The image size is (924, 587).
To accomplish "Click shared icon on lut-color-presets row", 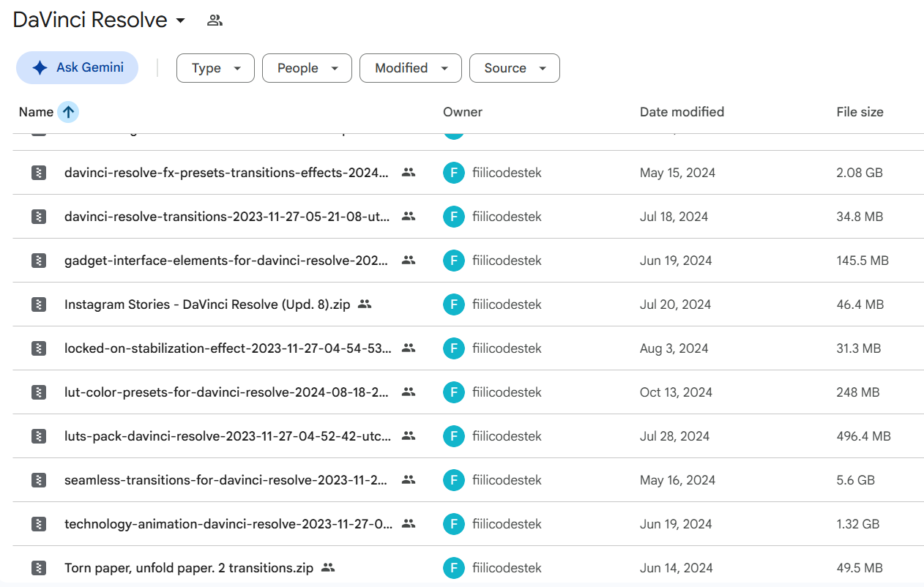I will tap(409, 392).
